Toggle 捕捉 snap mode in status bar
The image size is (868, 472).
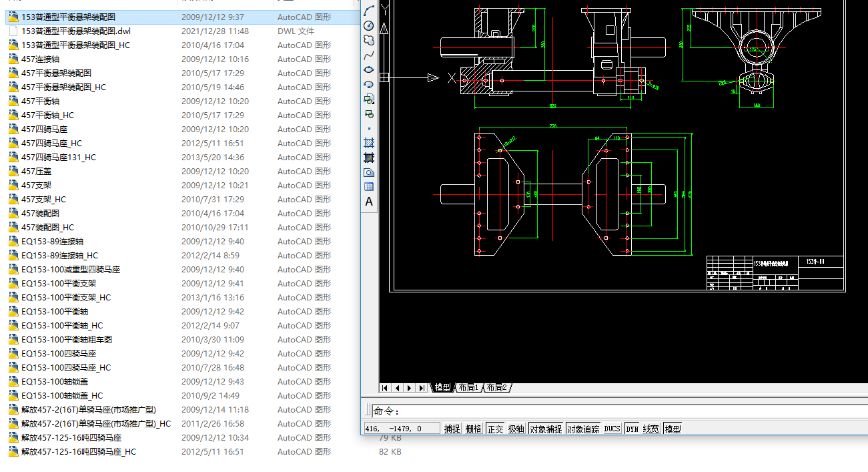452,429
